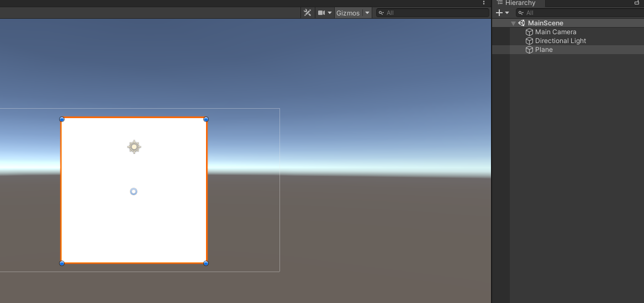The width and height of the screenshot is (644, 303).
Task: Click the Directional Light sun gizmo in the scene
Action: 134,147
